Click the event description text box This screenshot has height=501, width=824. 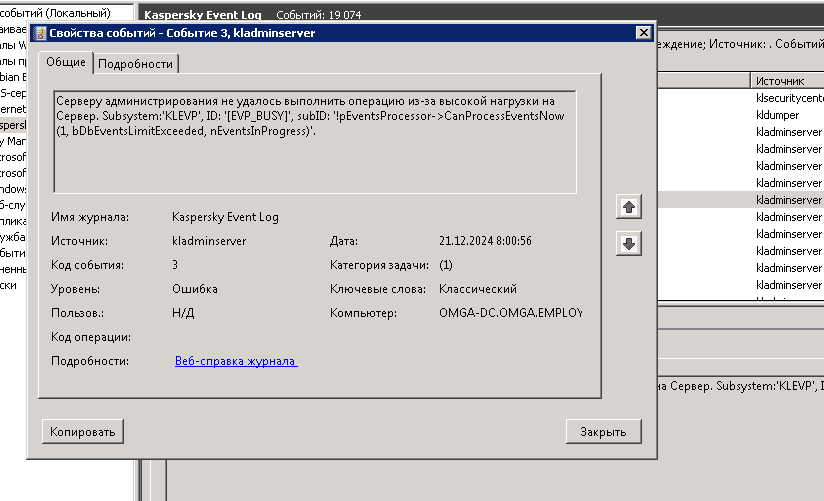(x=315, y=142)
